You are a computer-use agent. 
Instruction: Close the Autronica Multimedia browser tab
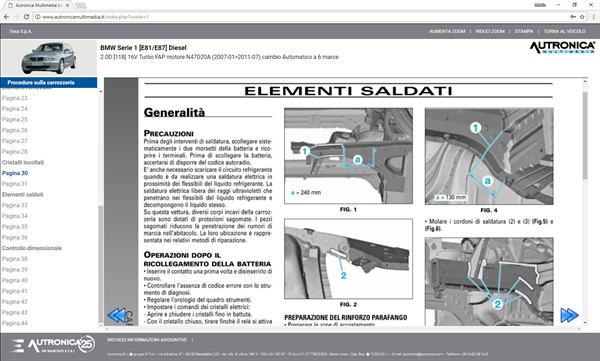(67, 5)
